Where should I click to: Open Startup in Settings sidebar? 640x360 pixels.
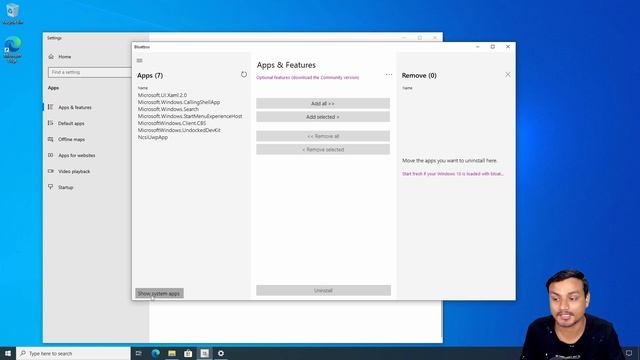click(65, 187)
